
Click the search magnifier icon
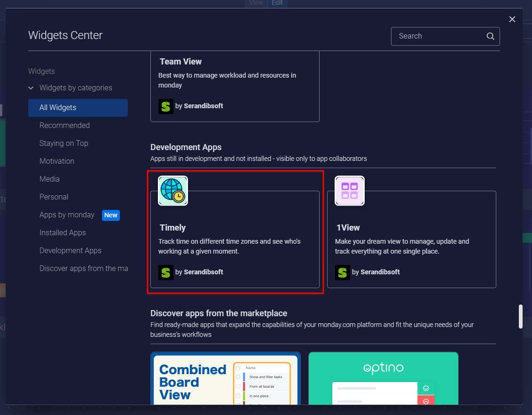coord(490,36)
